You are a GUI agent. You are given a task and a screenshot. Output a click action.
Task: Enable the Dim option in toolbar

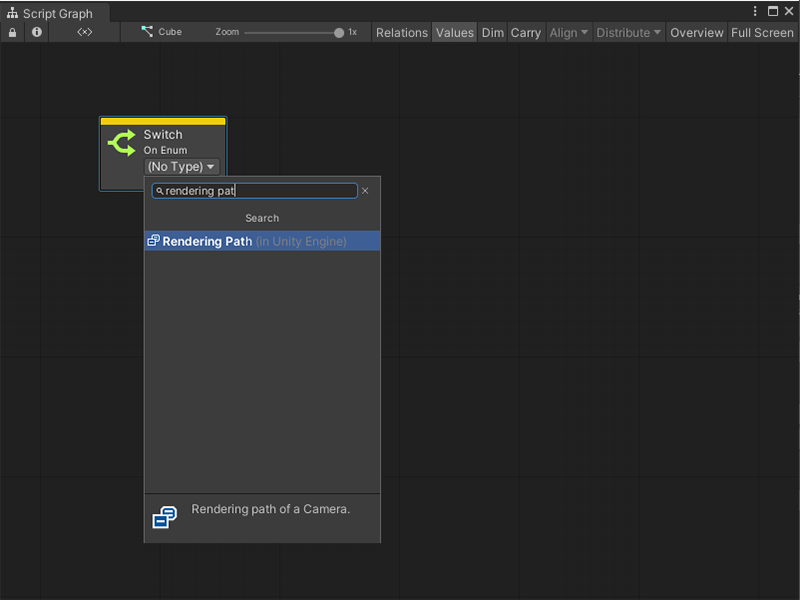click(x=492, y=32)
